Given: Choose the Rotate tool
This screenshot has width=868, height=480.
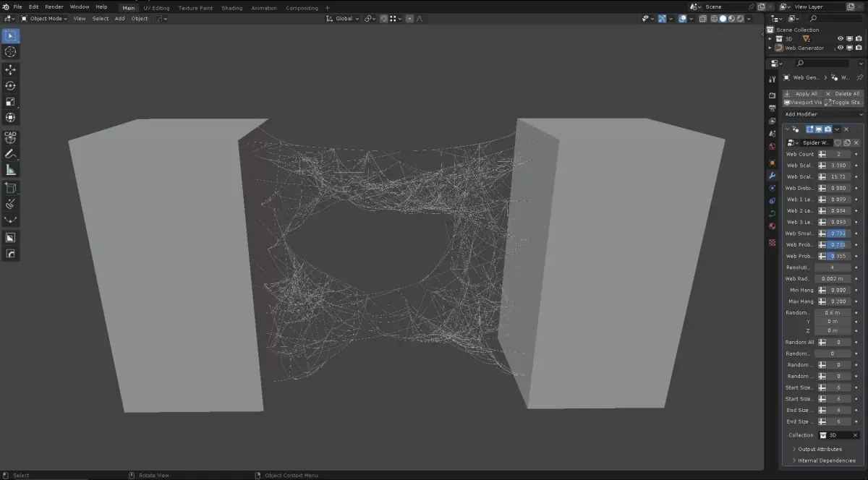Looking at the screenshot, I should coord(11,86).
